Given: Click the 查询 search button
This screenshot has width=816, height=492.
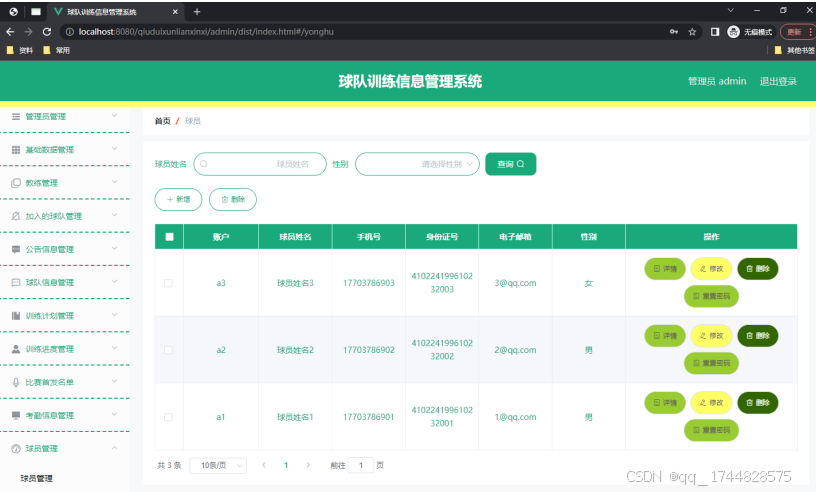Looking at the screenshot, I should (511, 164).
